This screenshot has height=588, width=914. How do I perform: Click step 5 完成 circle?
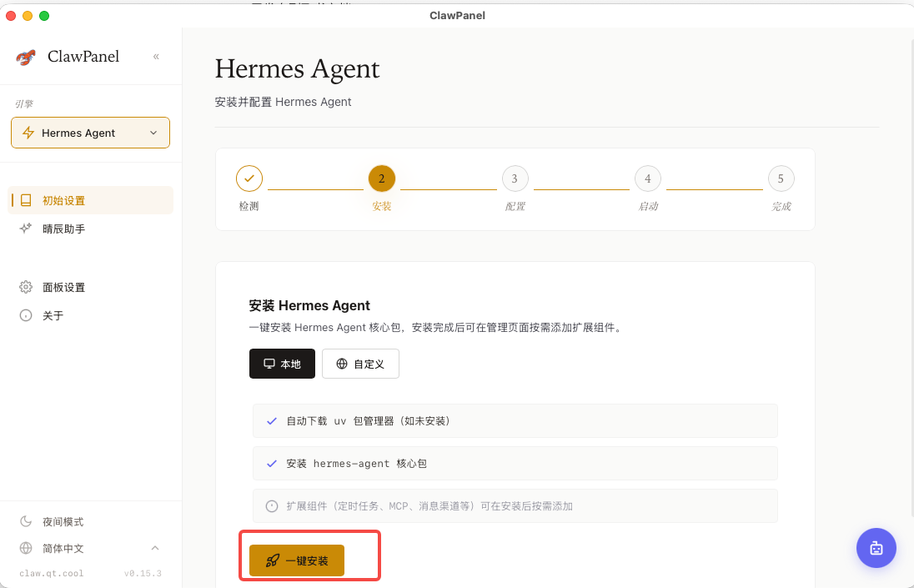point(781,179)
